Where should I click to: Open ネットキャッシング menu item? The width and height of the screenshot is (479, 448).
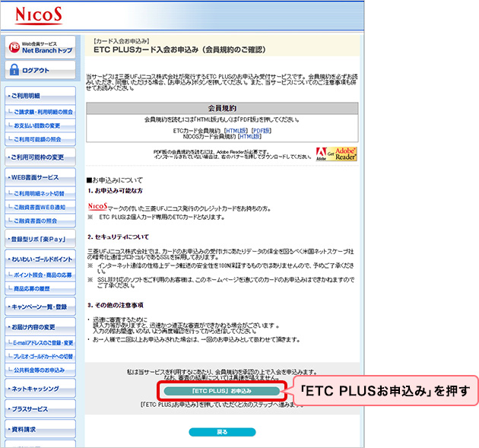(x=40, y=389)
